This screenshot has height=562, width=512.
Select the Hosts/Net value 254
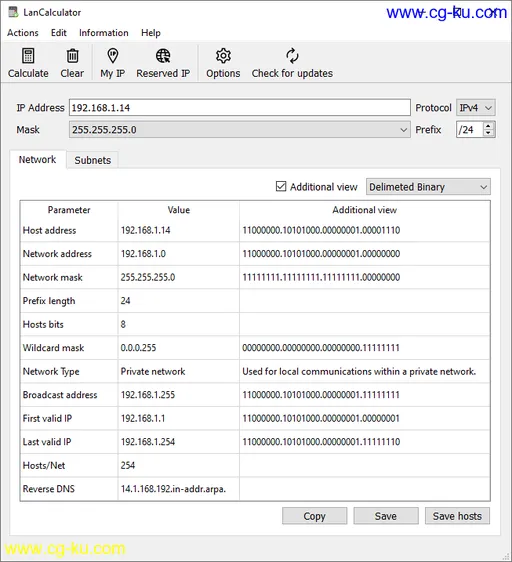point(179,466)
